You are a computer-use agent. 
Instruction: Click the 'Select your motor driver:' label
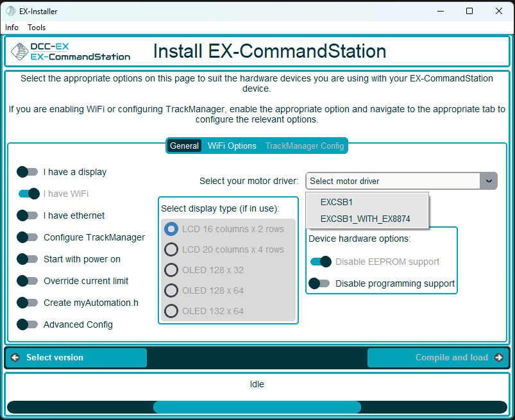pyautogui.click(x=249, y=181)
